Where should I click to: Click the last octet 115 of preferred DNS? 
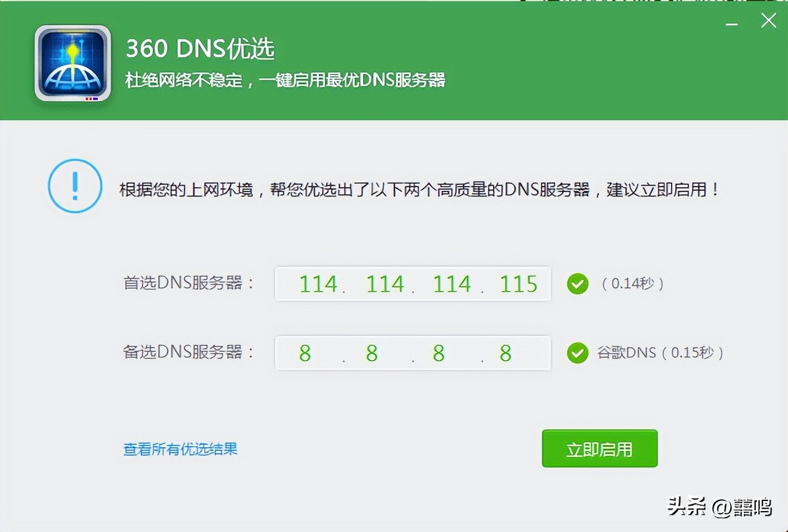click(518, 284)
